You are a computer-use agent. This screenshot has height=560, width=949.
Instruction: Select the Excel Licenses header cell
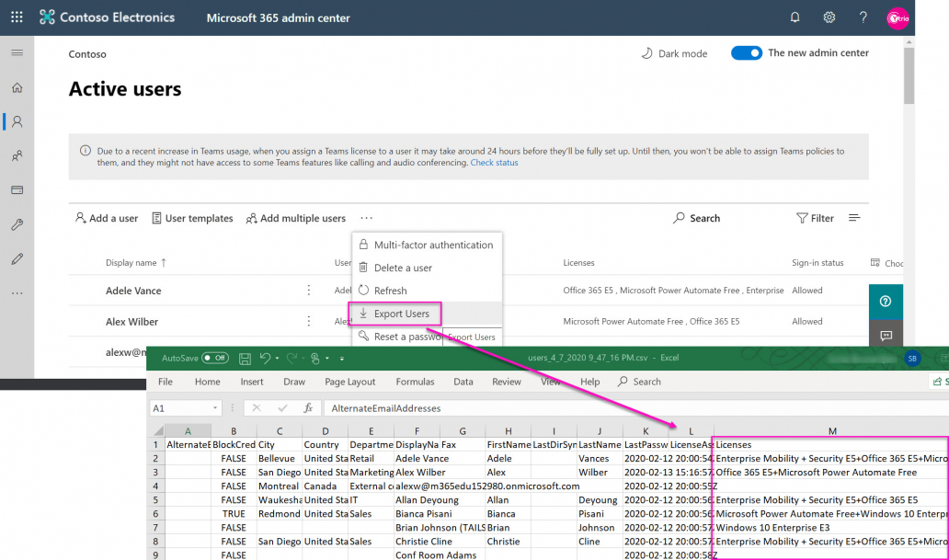(831, 444)
